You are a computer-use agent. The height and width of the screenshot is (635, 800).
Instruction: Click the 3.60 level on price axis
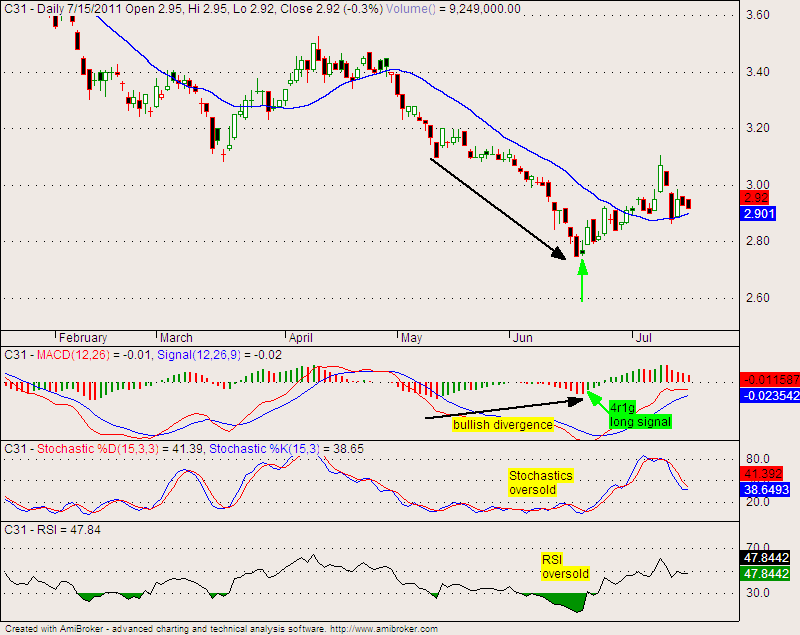[x=760, y=16]
